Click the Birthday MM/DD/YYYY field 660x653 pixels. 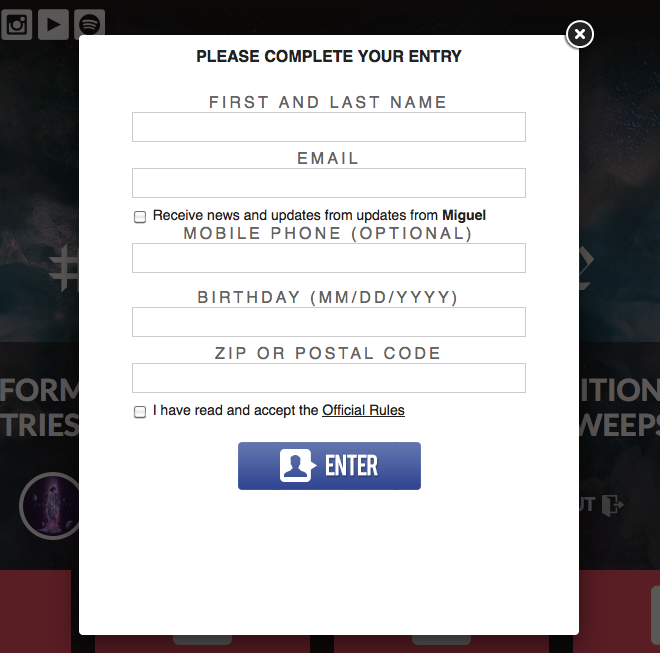coord(329,322)
